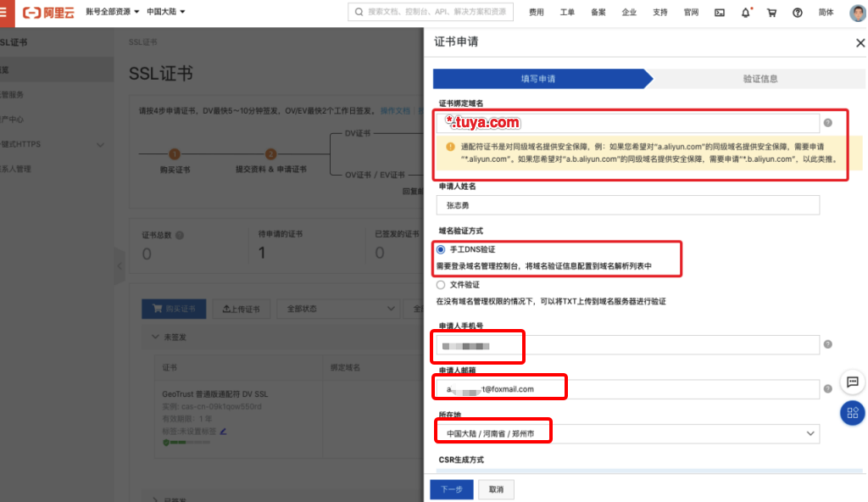Click the info icon beside 证书总数
This screenshot has width=868, height=502.
click(180, 235)
